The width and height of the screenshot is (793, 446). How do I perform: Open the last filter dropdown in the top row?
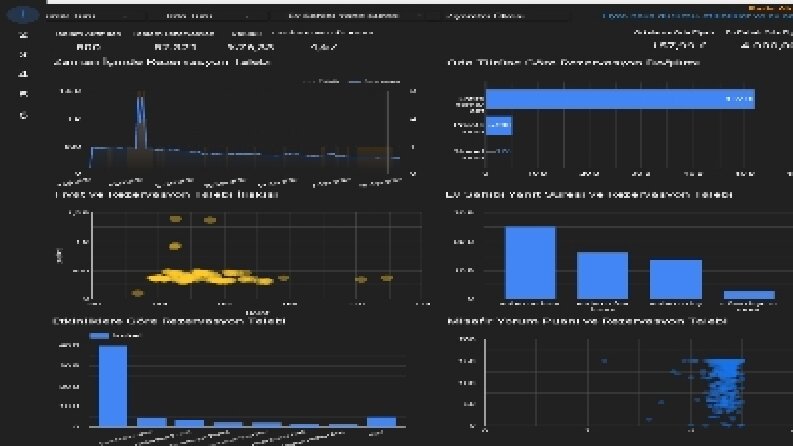coord(499,16)
